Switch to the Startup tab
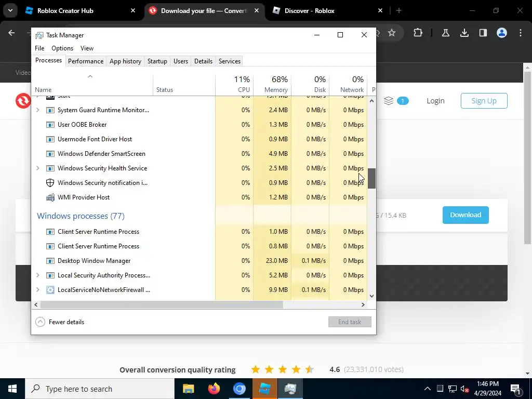 [x=157, y=61]
